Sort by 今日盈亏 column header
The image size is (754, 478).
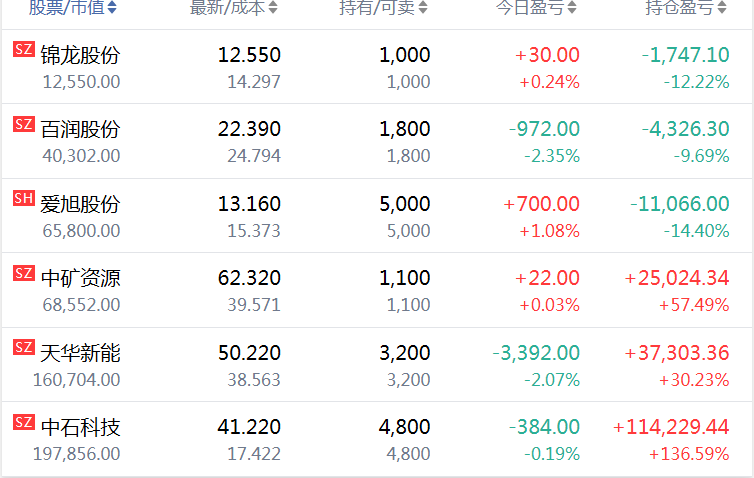(x=536, y=8)
